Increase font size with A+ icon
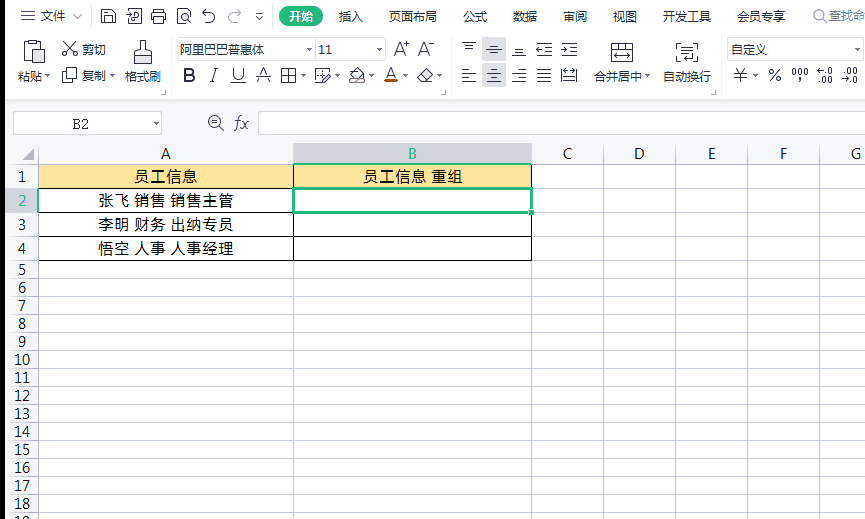865x519 pixels. [401, 49]
